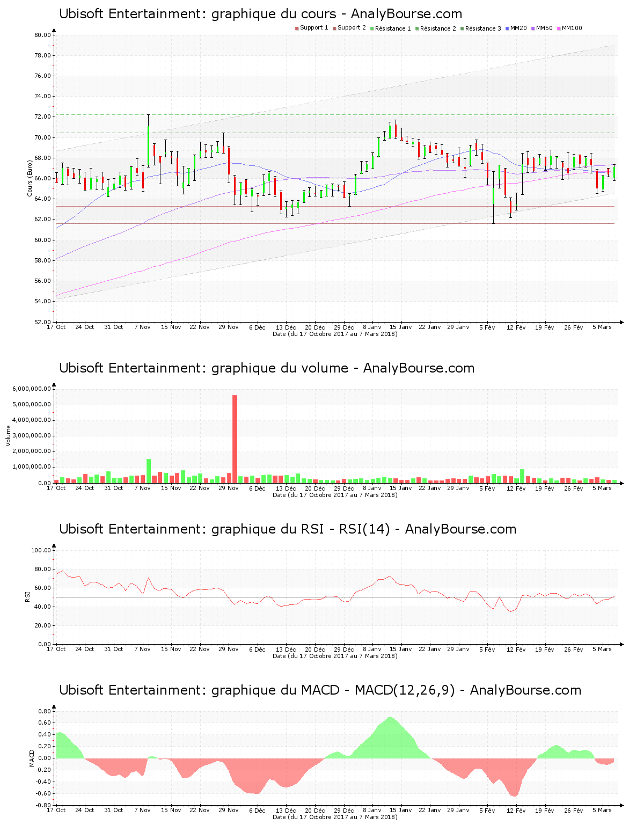Click the '12 Fév' label on the volume chart axis

516,488
